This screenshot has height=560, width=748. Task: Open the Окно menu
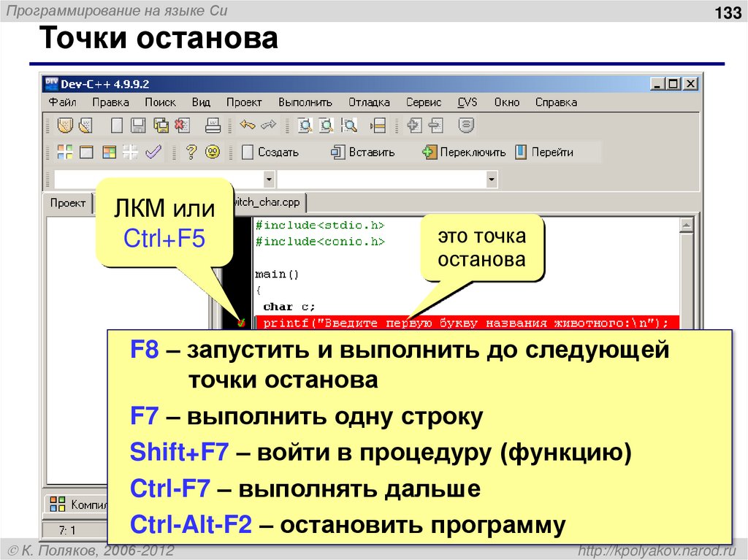point(507,102)
